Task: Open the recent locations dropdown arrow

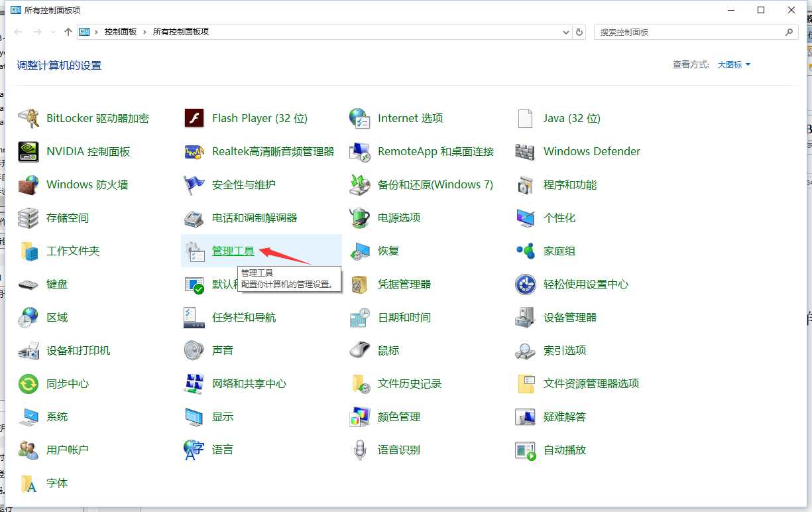Action: 54,32
